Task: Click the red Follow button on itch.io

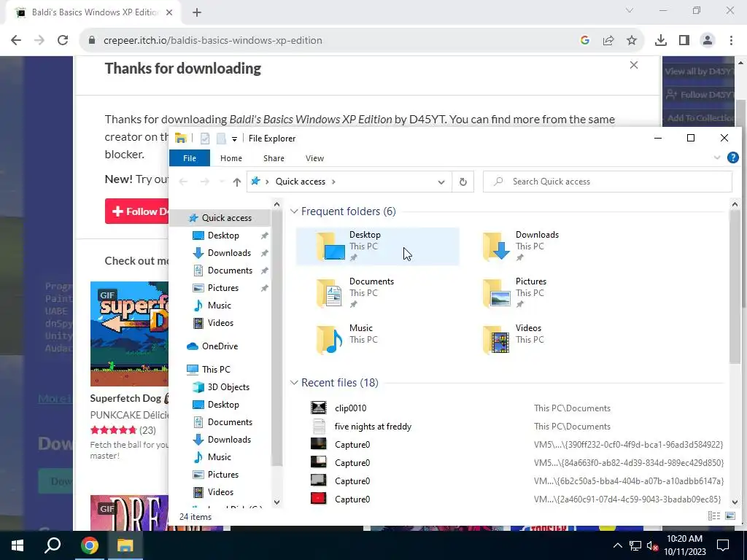Action: coord(137,211)
